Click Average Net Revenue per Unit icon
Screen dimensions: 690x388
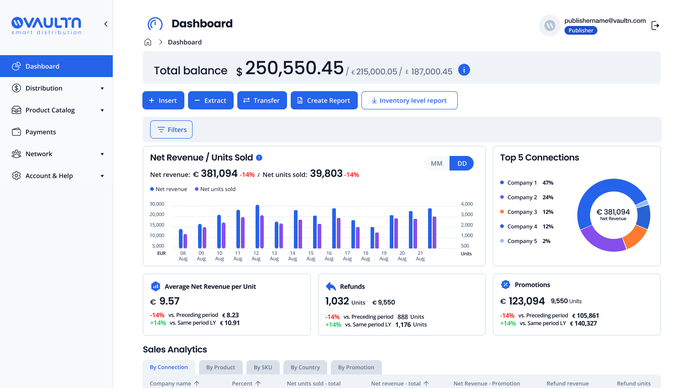(x=155, y=286)
